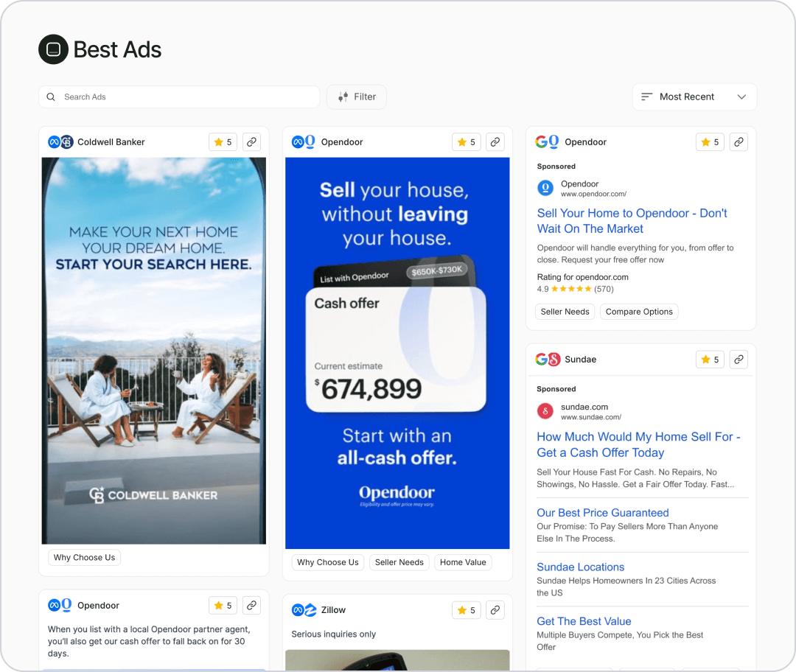
Task: Open Get The Best Value link
Action: (584, 621)
